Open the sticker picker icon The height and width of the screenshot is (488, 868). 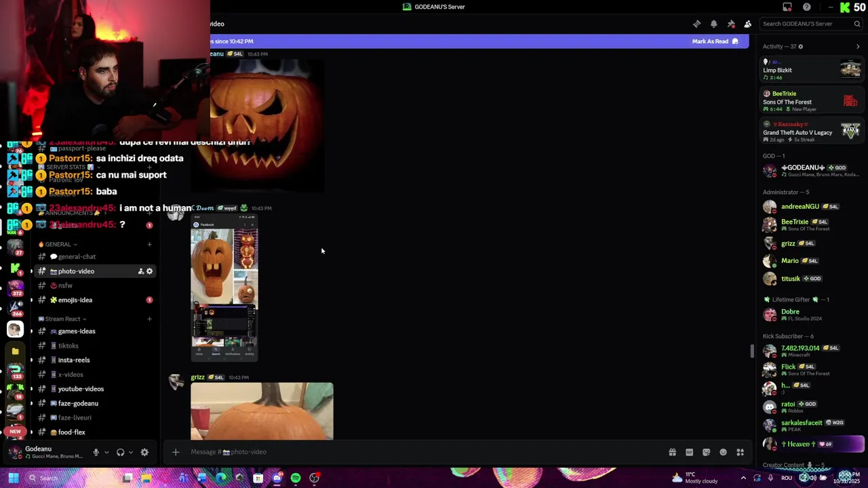[x=706, y=452]
